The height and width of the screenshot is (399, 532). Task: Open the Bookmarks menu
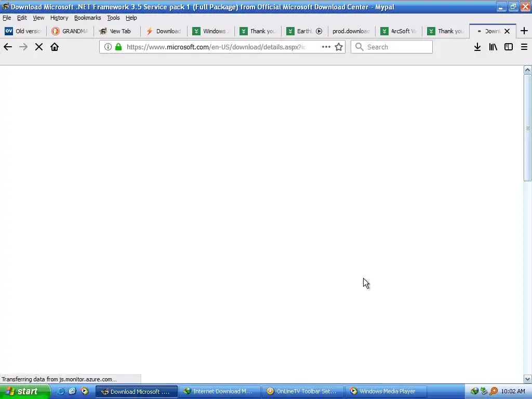87,18
